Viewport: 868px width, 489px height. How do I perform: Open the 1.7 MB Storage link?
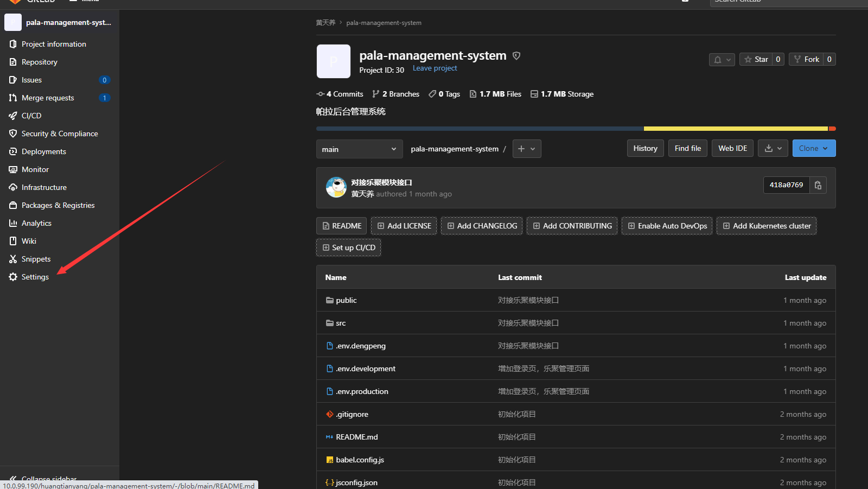pos(562,94)
